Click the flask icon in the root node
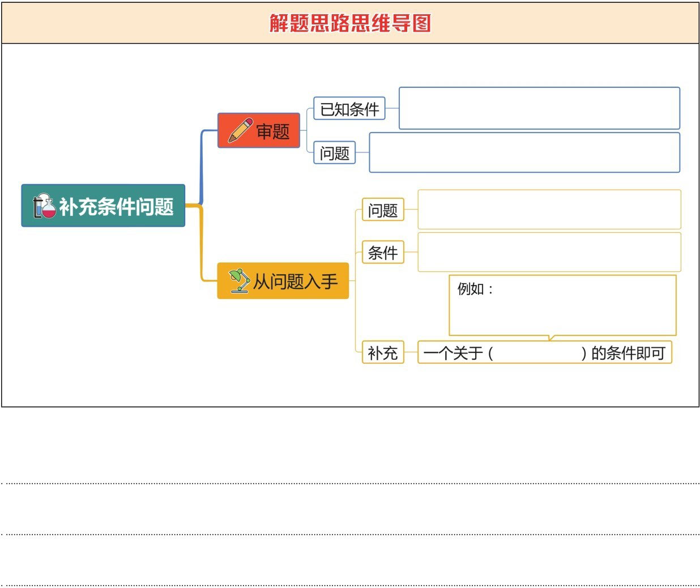This screenshot has height=588, width=700. click(x=44, y=206)
